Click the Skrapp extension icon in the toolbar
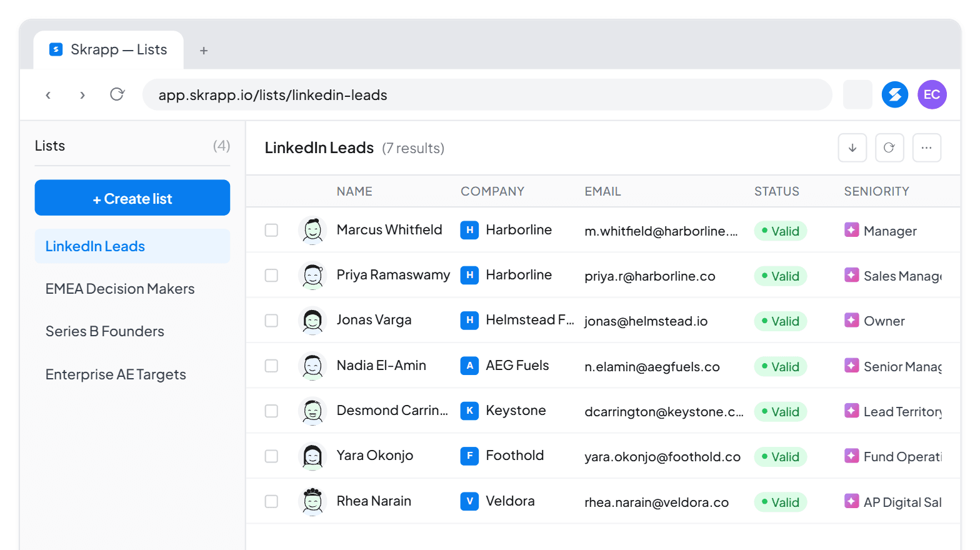The height and width of the screenshot is (550, 980). click(895, 94)
